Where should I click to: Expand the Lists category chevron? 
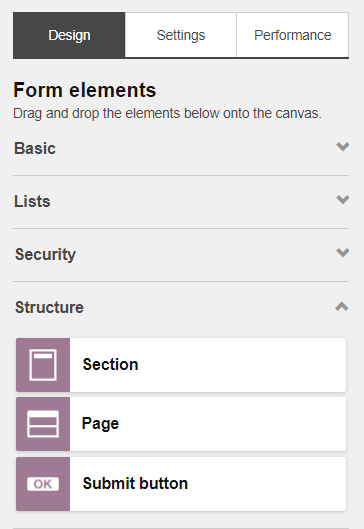(342, 199)
